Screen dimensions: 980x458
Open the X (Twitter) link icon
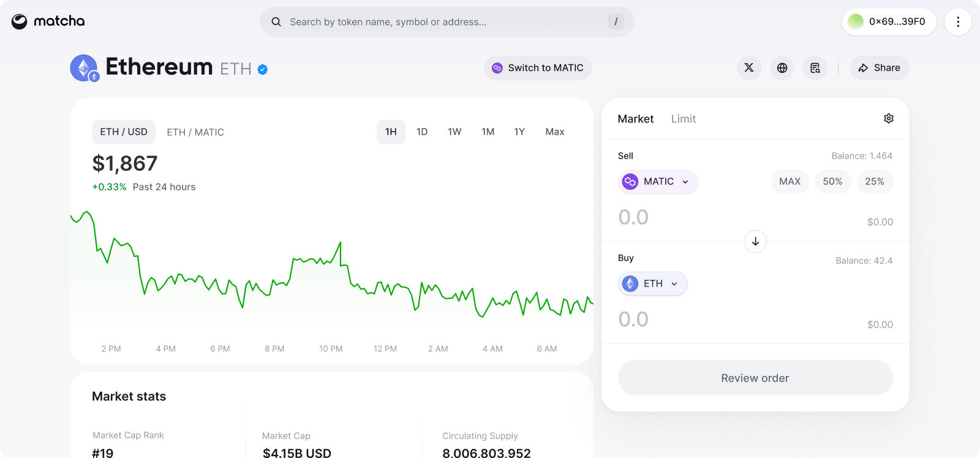(749, 68)
